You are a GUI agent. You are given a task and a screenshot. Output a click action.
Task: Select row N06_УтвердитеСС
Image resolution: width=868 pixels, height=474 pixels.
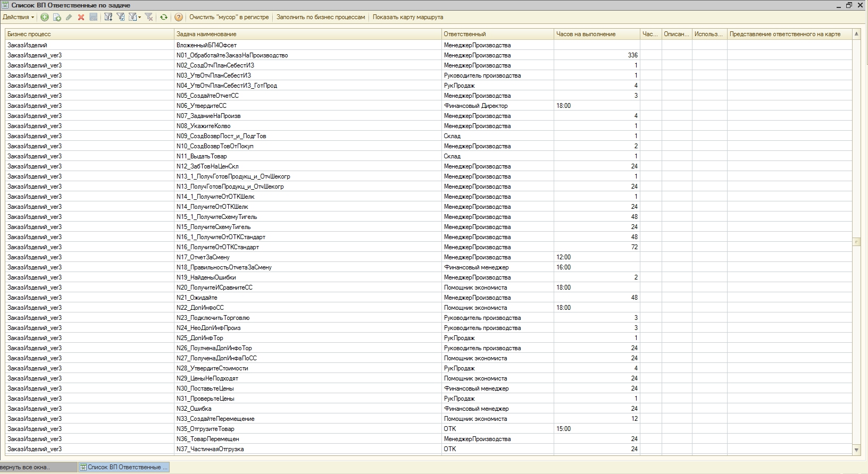429,106
